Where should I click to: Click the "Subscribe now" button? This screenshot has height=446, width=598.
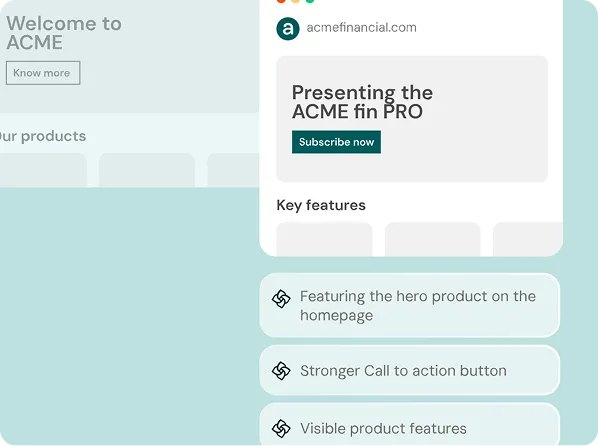336,142
